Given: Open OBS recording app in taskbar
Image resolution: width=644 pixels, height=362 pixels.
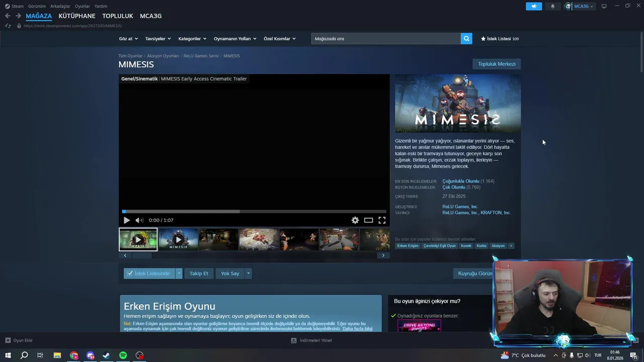Looking at the screenshot, I should (x=140, y=355).
